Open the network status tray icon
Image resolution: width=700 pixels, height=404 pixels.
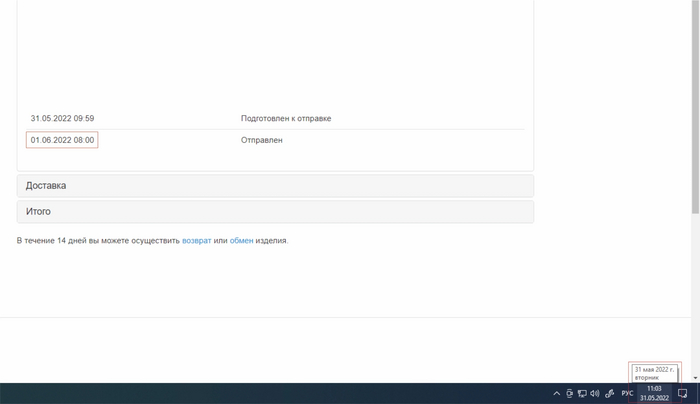click(x=582, y=393)
